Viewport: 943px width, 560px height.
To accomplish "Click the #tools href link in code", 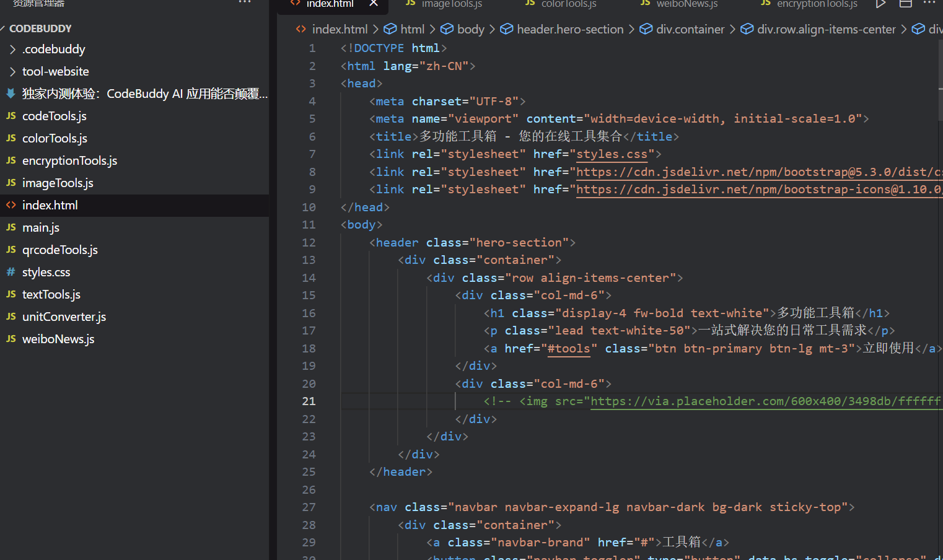I will click(x=569, y=348).
